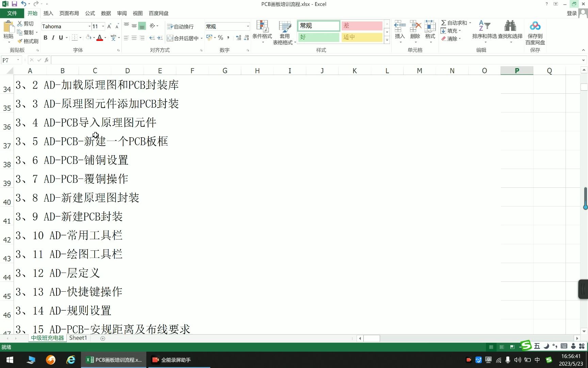Click the increase decimal icon

(x=239, y=37)
